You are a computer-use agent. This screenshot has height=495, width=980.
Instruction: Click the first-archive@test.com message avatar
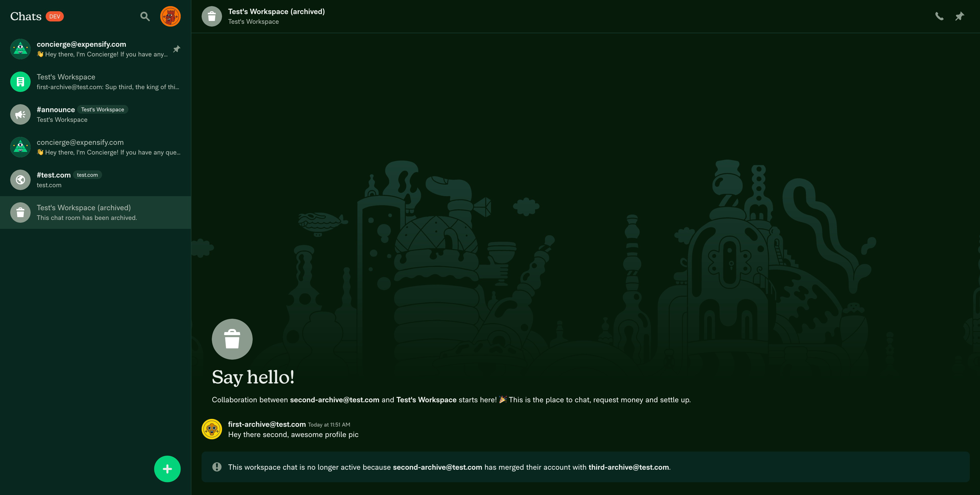pyautogui.click(x=212, y=429)
